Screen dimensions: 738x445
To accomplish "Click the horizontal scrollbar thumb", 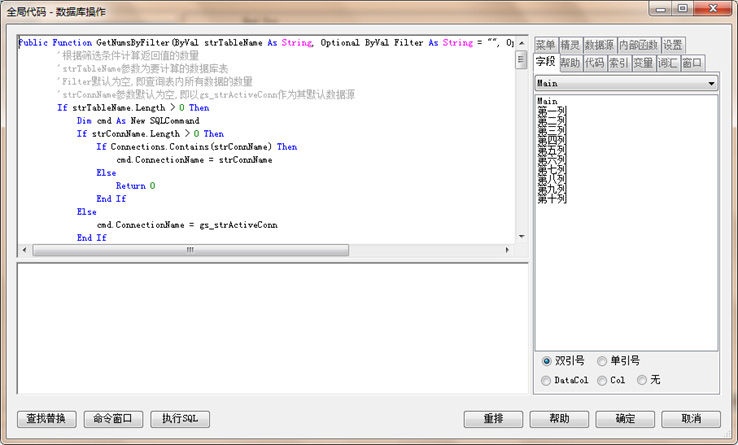I will 191,250.
